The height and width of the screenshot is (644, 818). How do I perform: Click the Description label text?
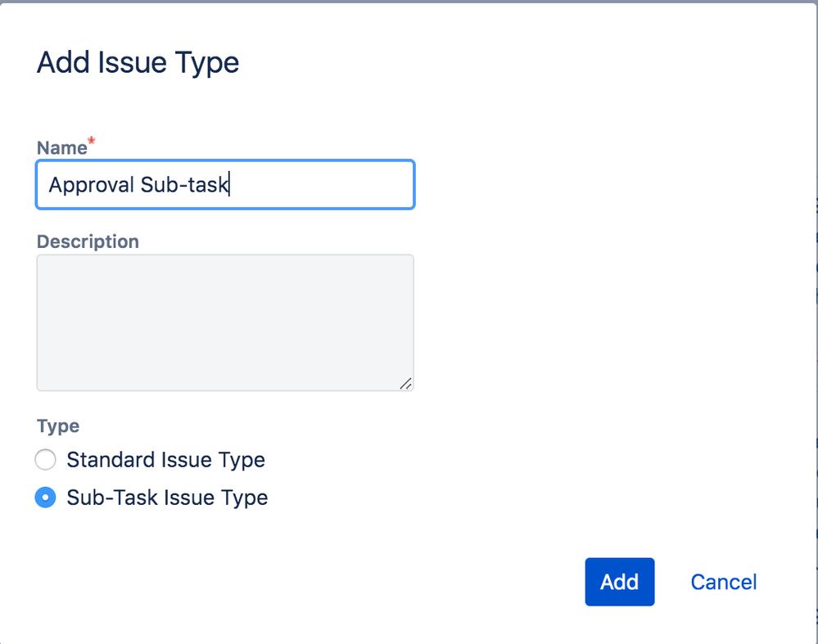(x=88, y=241)
